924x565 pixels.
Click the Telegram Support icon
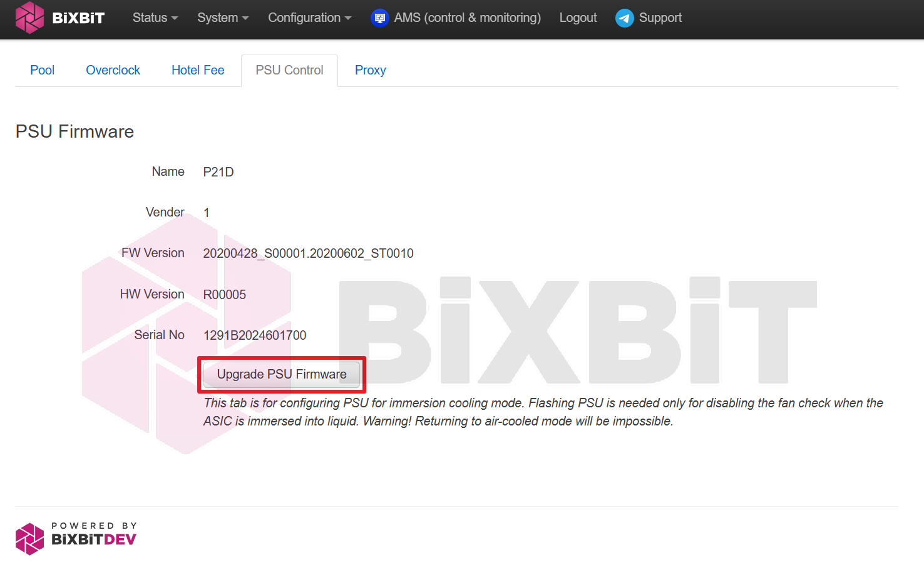point(624,18)
